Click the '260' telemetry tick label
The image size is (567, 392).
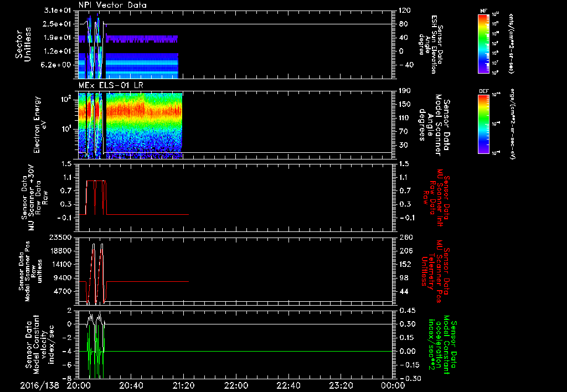405,237
